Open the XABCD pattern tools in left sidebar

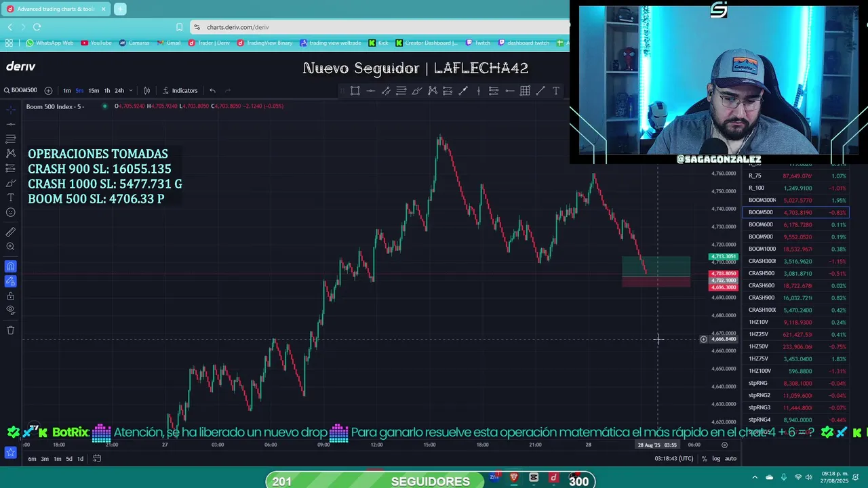point(10,154)
